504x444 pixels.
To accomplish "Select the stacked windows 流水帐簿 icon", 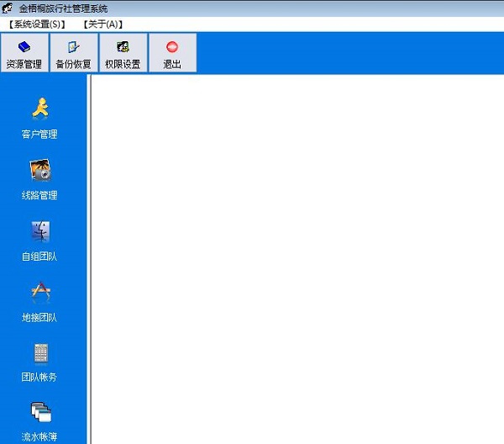I will click(41, 412).
